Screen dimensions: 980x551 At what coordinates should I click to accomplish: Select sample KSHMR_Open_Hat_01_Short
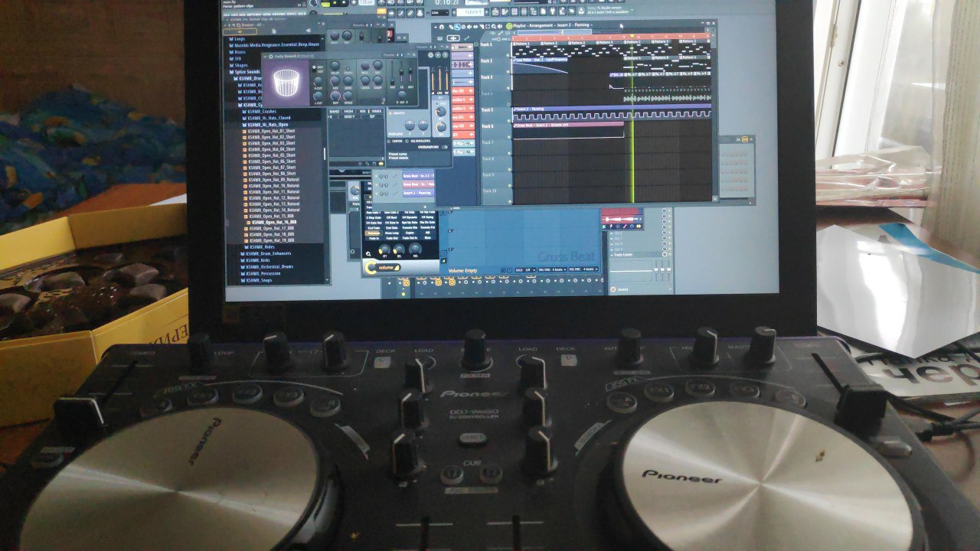pyautogui.click(x=269, y=131)
